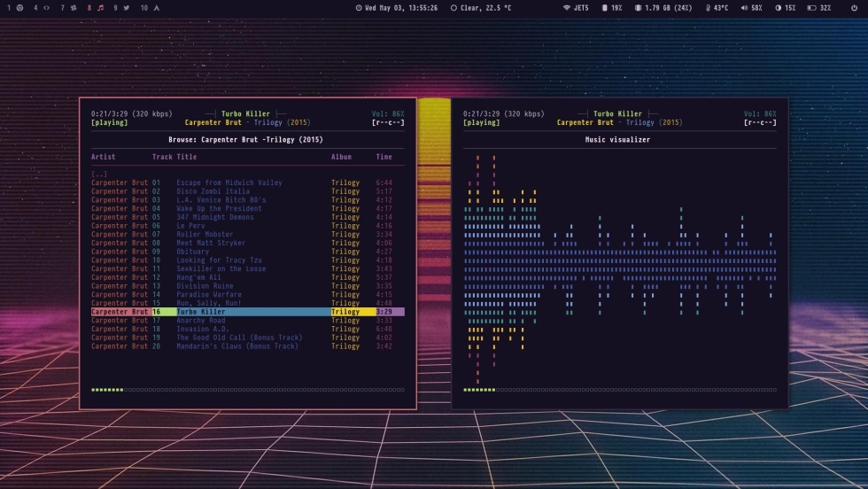Select workspace 8 music note icon

(x=100, y=8)
